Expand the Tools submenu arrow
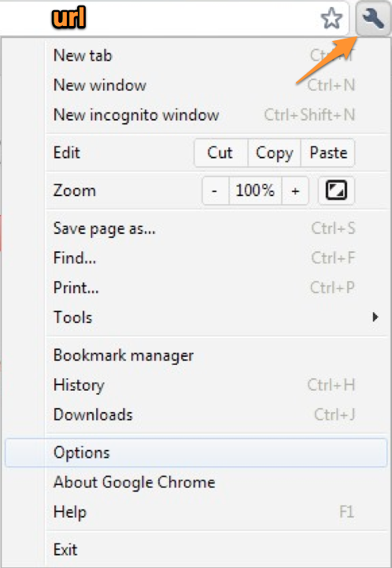 point(375,317)
